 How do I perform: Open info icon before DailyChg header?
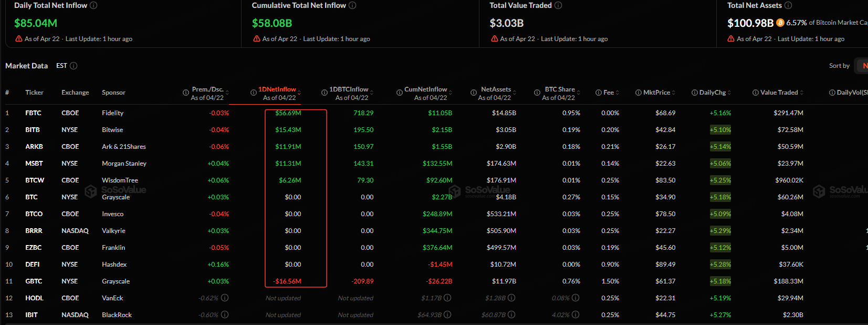695,93
